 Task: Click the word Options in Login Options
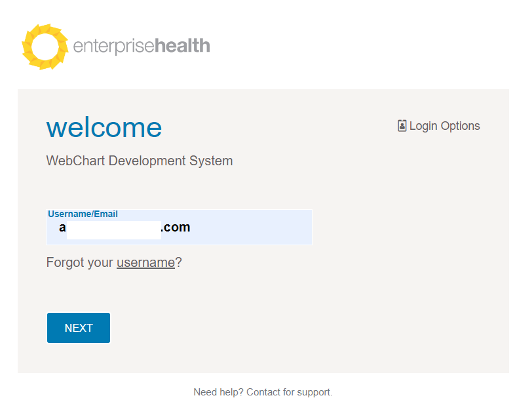pyautogui.click(x=461, y=127)
